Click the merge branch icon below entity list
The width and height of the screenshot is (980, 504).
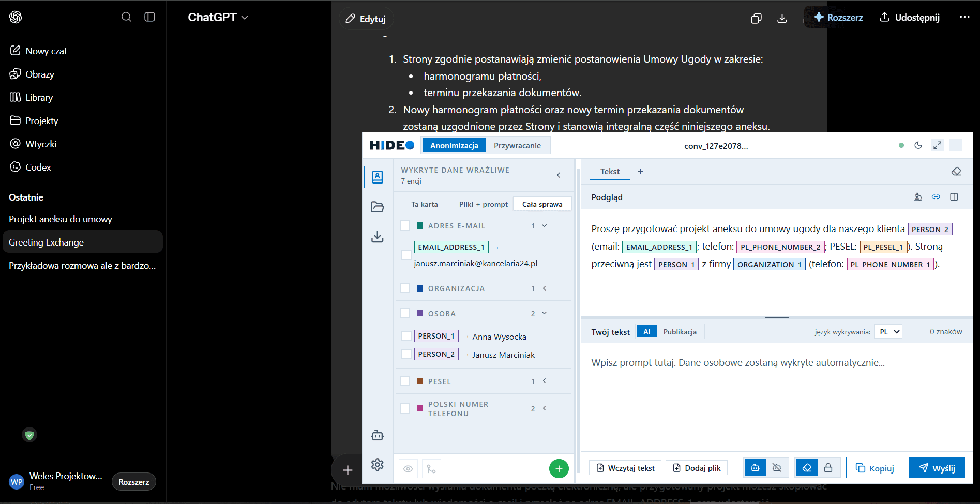(x=431, y=469)
